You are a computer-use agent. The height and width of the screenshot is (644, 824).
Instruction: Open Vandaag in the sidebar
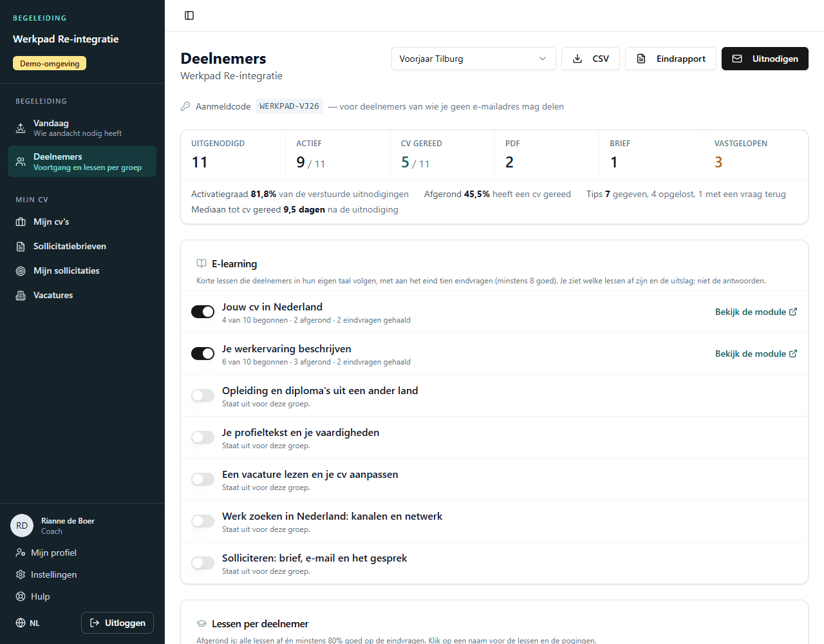82,128
